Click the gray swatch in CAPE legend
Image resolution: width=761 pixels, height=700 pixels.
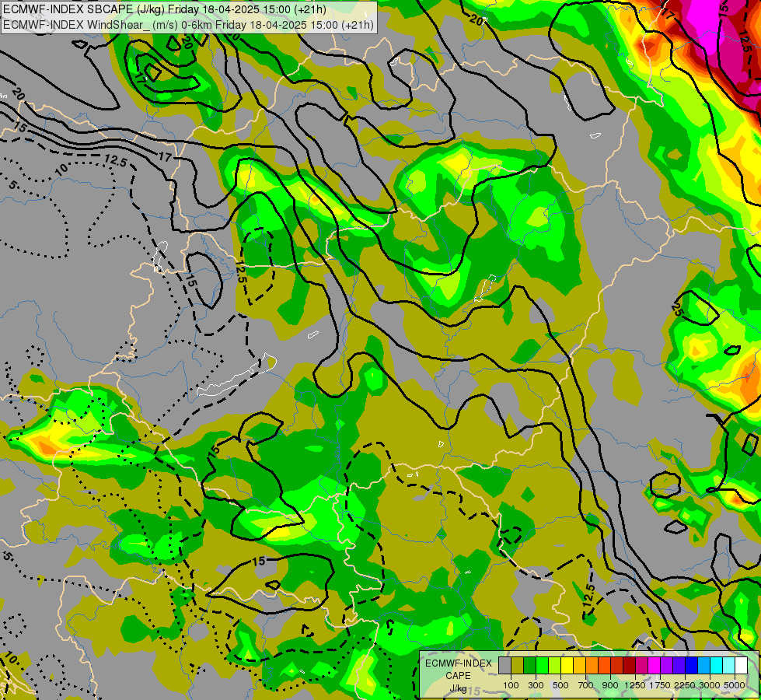click(x=504, y=666)
